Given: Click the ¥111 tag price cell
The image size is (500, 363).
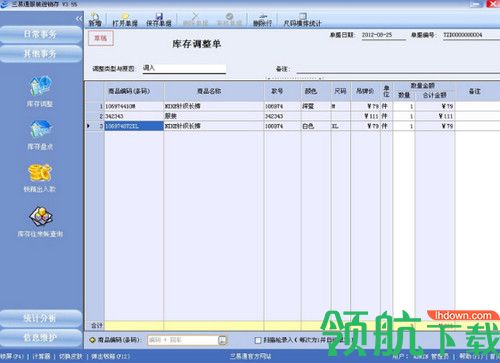Looking at the screenshot, I should click(365, 116).
